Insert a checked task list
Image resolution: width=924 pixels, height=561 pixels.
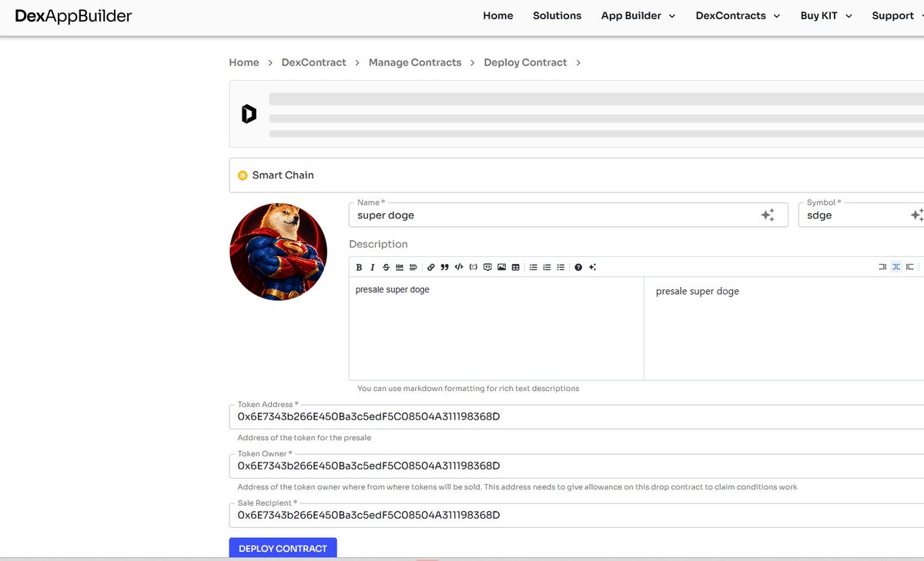point(561,267)
